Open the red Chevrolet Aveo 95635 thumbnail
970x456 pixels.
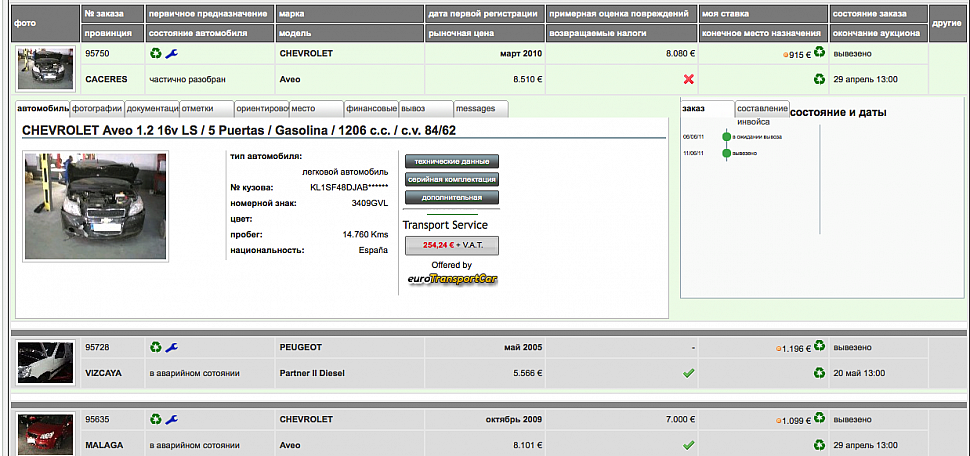coord(45,433)
